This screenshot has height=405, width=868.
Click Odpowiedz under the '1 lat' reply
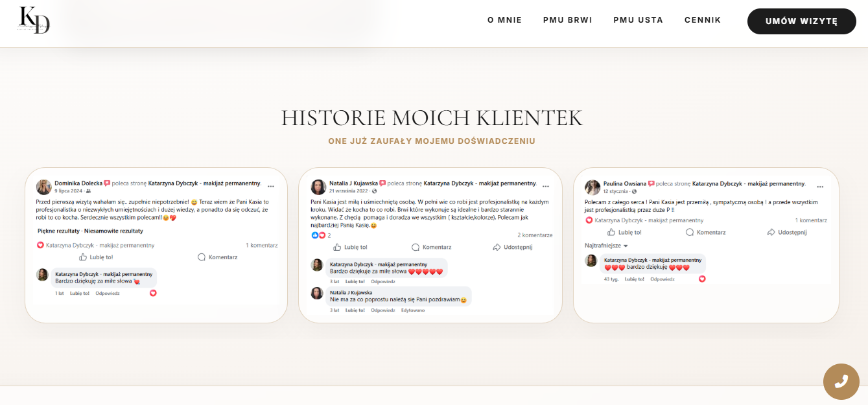108,293
